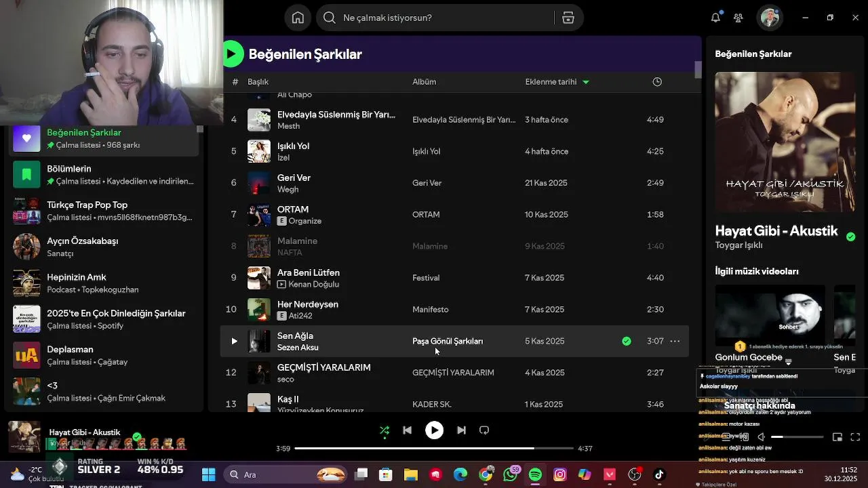This screenshot has height=488, width=868.
Task: Open album link Paşa Gönül Şarkıları
Action: [448, 341]
